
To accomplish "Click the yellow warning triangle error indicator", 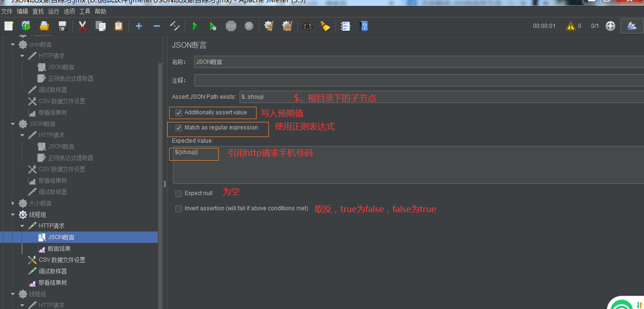I will point(571,26).
